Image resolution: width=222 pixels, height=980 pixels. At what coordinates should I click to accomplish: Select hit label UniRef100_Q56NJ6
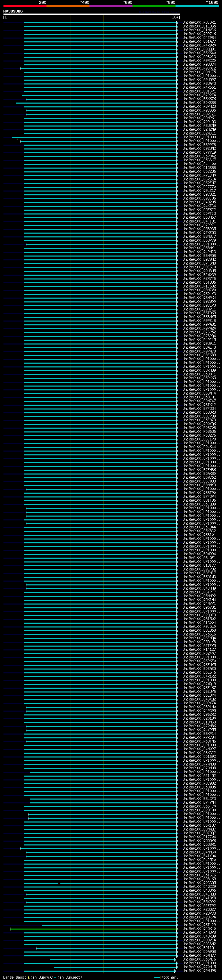tap(199, 959)
